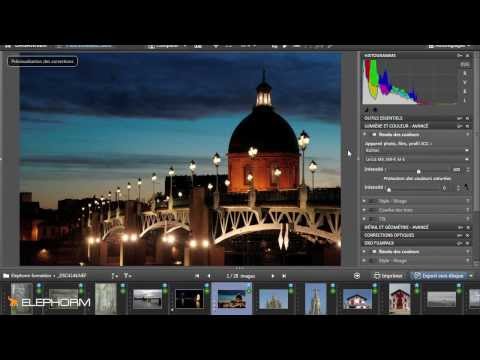This screenshot has height=360, width=480.
Task: Toggle the Courbe des tons correction
Action: click(x=372, y=210)
